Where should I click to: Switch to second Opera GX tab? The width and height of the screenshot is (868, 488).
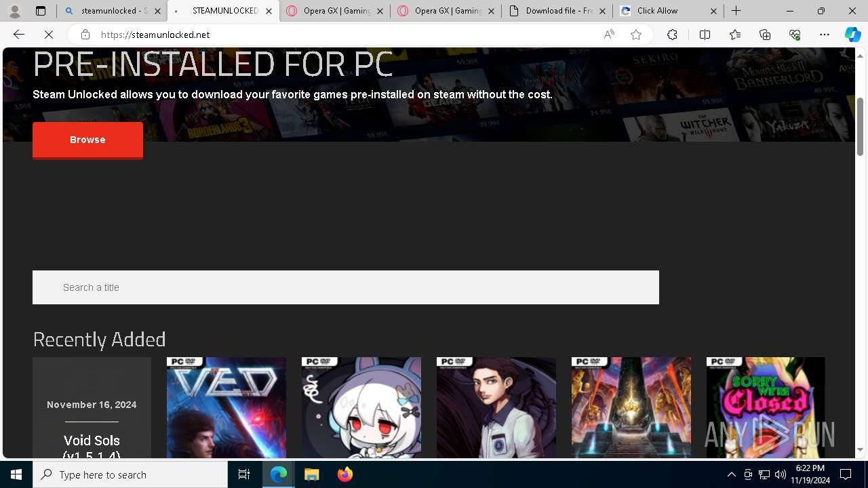click(446, 11)
